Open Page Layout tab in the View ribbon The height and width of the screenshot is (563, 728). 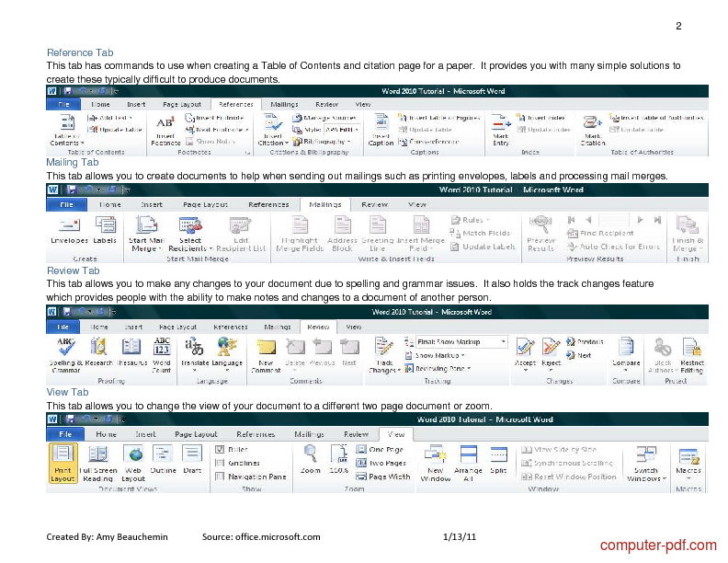pos(196,434)
